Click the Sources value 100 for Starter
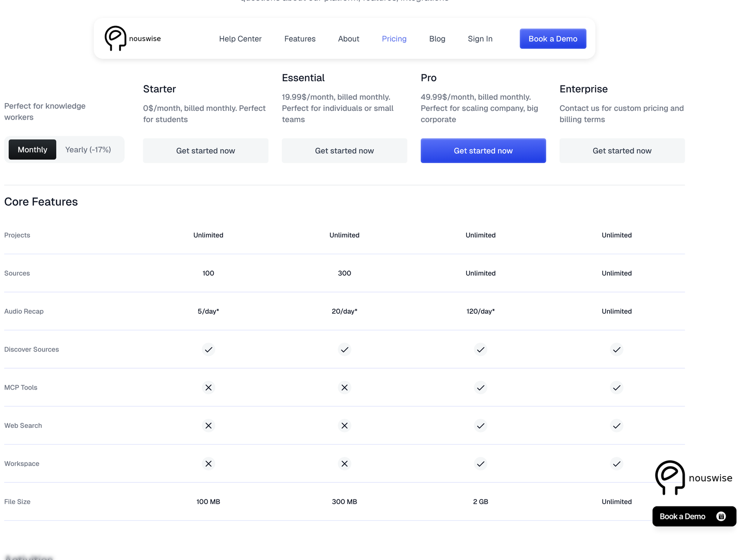Screen dimensions: 739x560 pyautogui.click(x=208, y=274)
